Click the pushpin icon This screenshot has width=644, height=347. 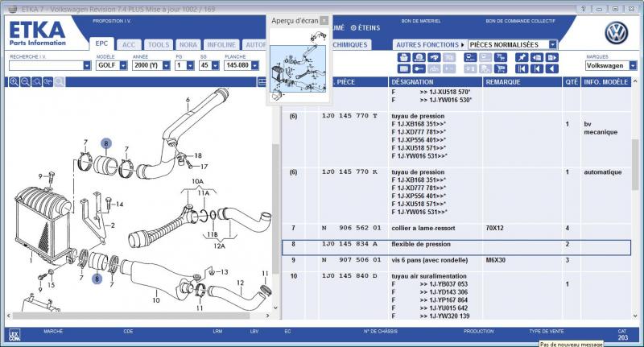click(x=522, y=58)
